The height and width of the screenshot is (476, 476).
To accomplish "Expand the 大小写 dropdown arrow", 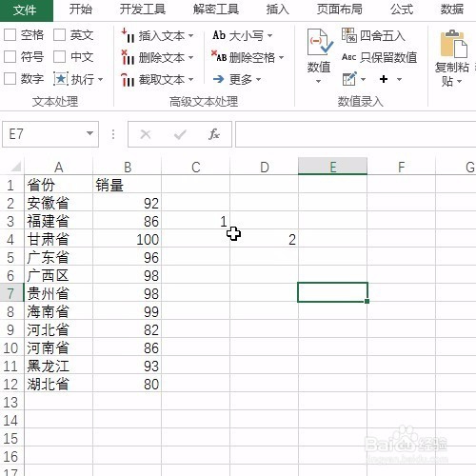I will [x=269, y=35].
